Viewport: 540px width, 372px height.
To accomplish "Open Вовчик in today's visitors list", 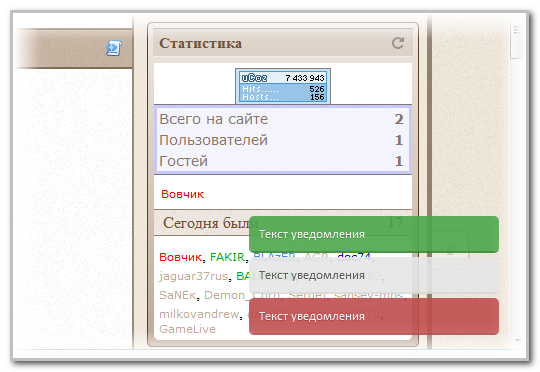I will [x=180, y=257].
